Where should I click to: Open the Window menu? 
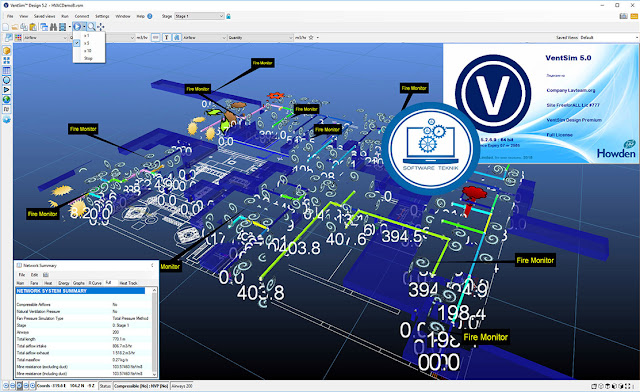click(122, 16)
